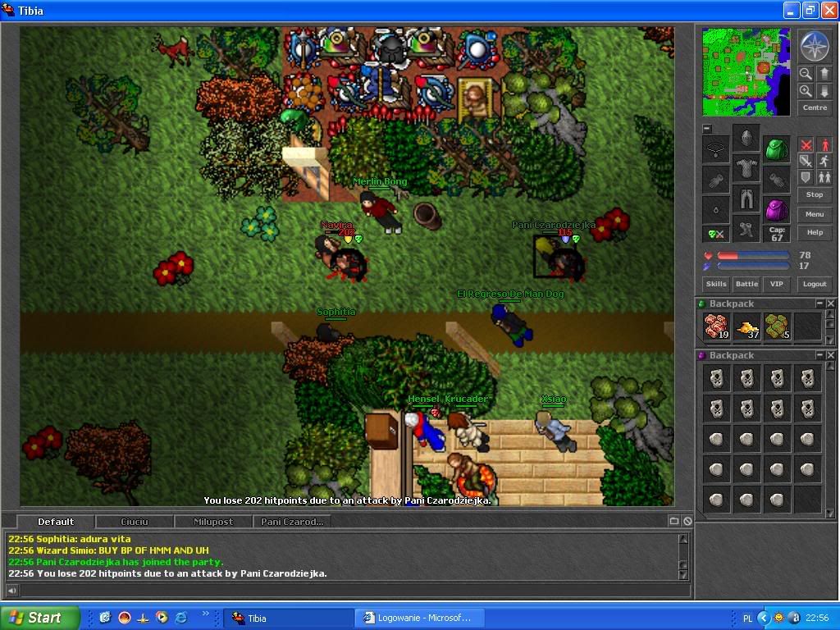Switch to Logowanie - Microsoft taskbar window
840x630 pixels.
pyautogui.click(x=419, y=619)
